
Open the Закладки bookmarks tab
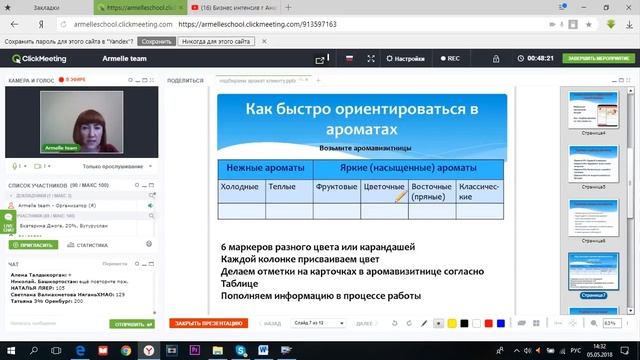tap(46, 8)
